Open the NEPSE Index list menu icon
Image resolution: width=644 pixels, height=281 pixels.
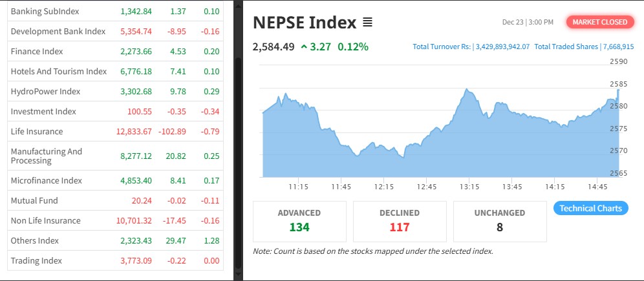pyautogui.click(x=368, y=23)
